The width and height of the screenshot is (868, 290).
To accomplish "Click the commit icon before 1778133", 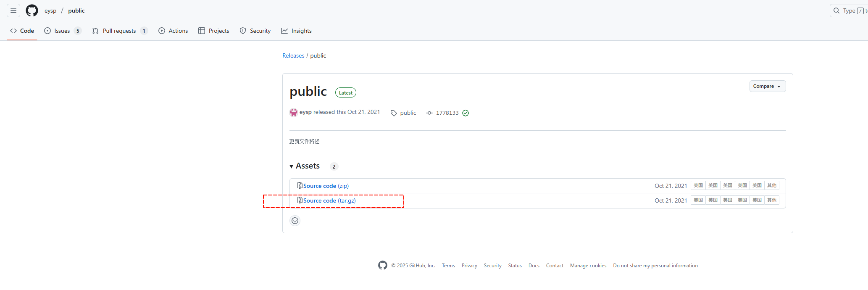I will tap(429, 113).
